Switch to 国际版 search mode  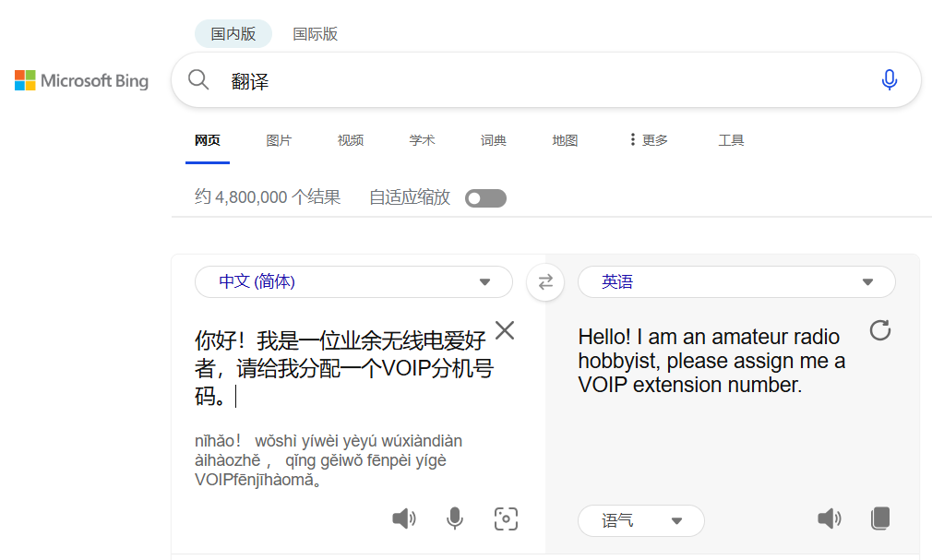pos(315,34)
